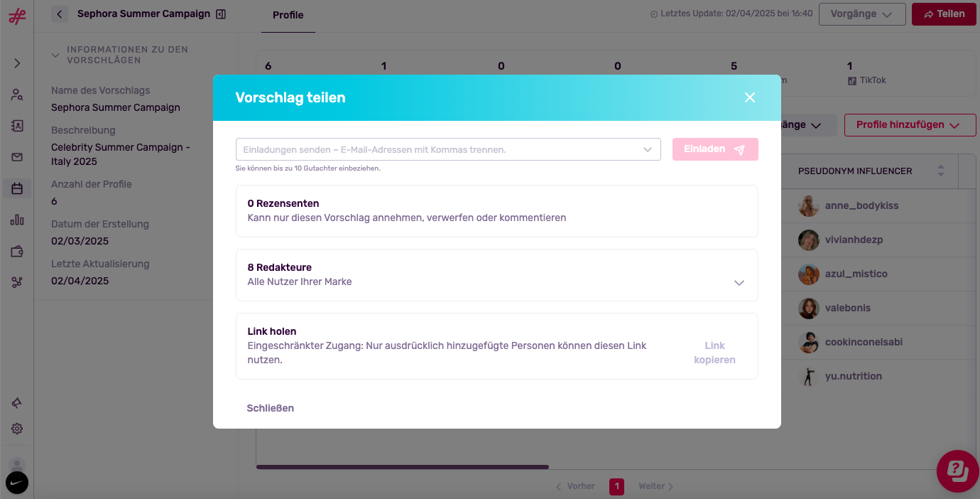
Task: Toggle the side panel icon beside campaign title
Action: point(221,14)
